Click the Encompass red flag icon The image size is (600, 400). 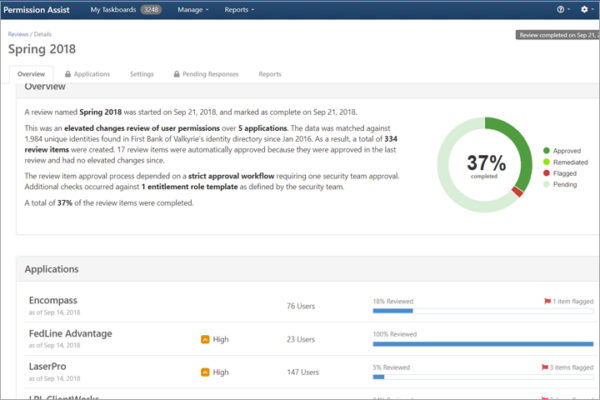click(547, 301)
